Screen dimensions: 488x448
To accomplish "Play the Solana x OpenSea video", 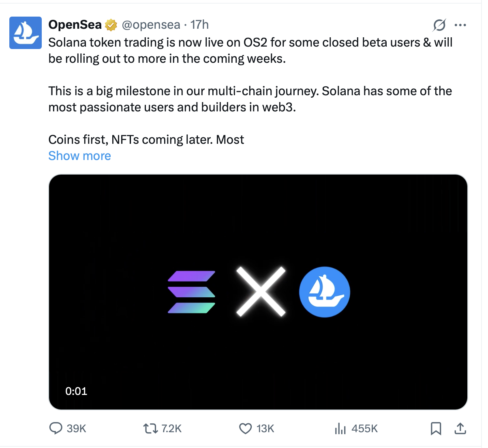I will [x=258, y=292].
